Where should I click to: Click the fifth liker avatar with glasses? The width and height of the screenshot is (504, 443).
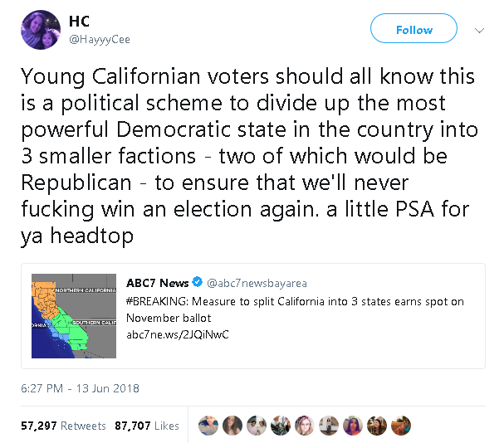(303, 426)
